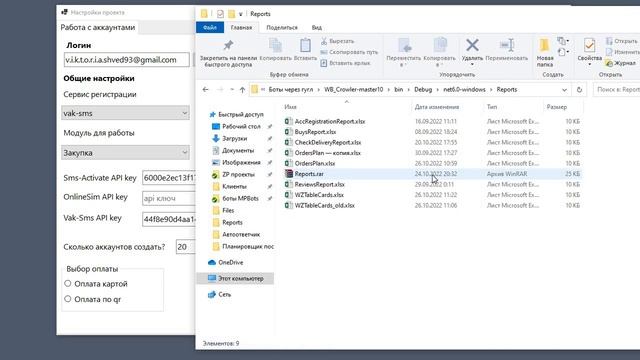Click the Copy to ribbon icon
The image size is (640, 360).
click(440, 52)
